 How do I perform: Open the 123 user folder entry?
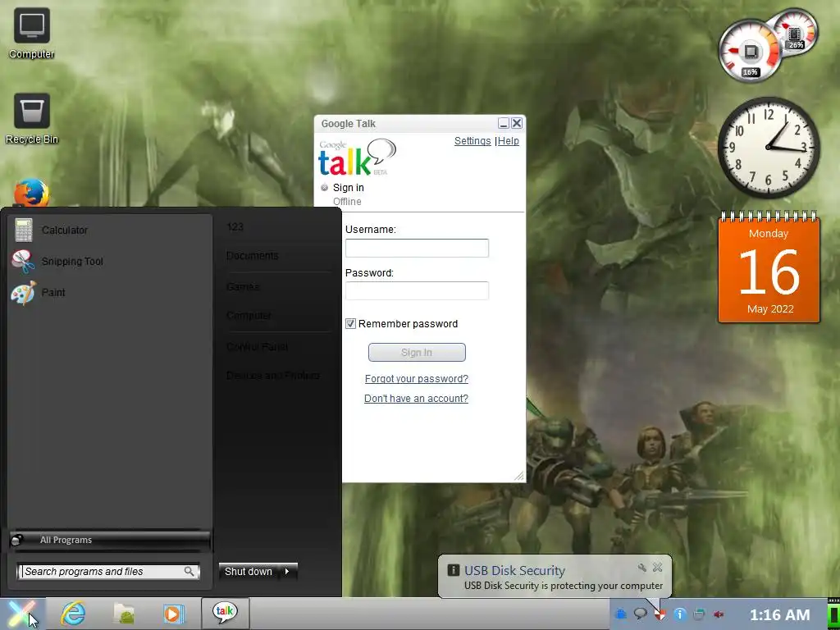click(235, 227)
